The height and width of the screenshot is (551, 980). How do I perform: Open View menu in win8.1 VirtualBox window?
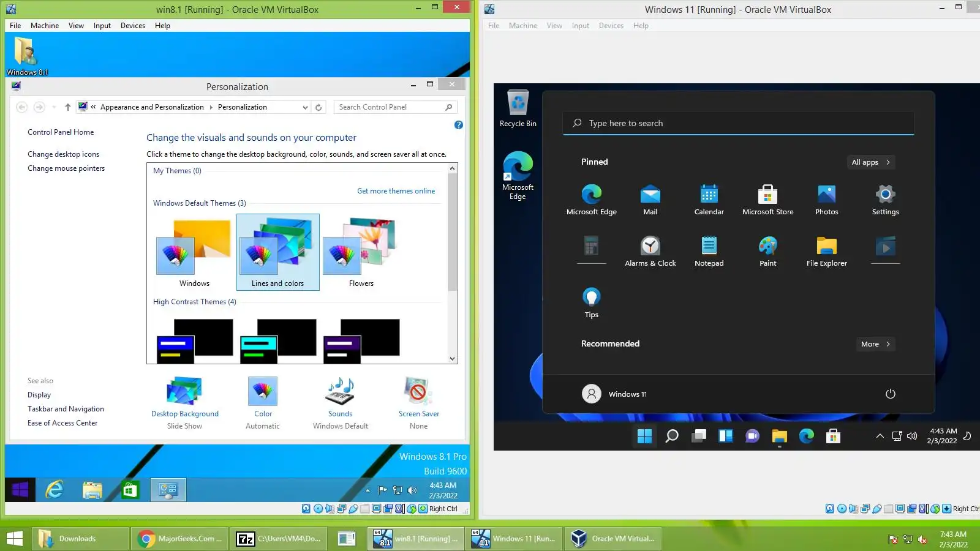click(76, 26)
